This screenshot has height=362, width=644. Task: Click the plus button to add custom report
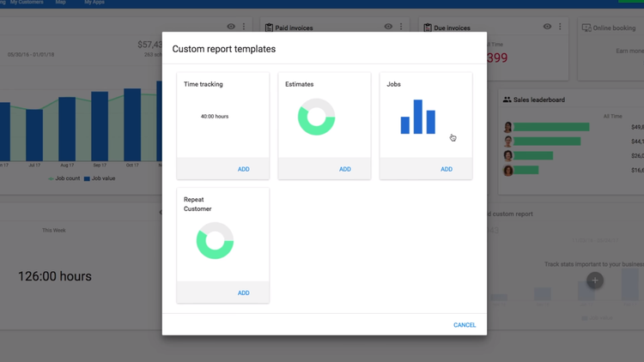click(x=594, y=281)
